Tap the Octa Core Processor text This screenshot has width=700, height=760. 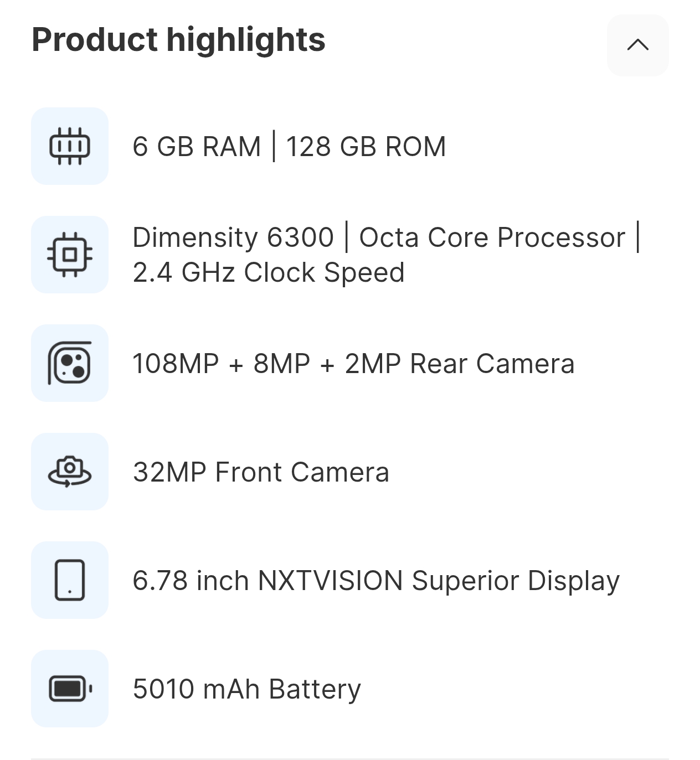tap(492, 237)
